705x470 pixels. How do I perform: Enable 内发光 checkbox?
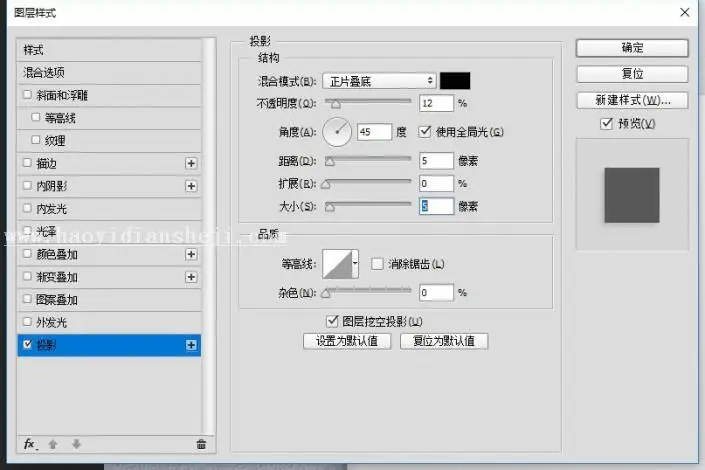(27, 208)
